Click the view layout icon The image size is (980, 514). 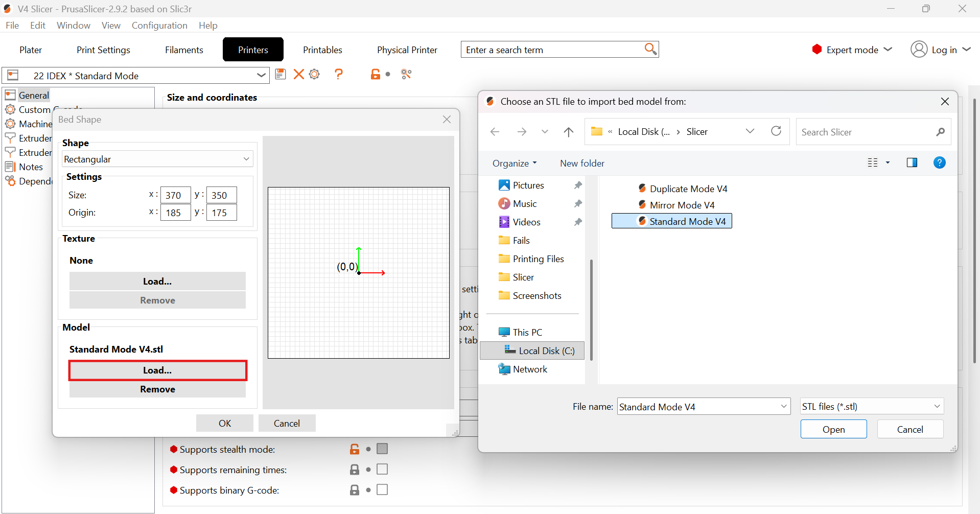873,162
